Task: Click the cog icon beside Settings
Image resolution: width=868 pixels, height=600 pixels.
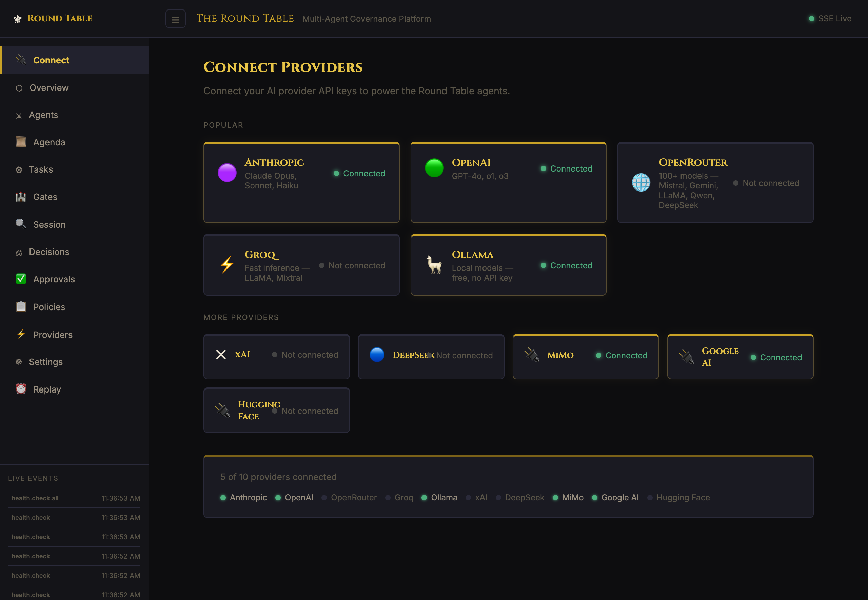Action: (19, 362)
